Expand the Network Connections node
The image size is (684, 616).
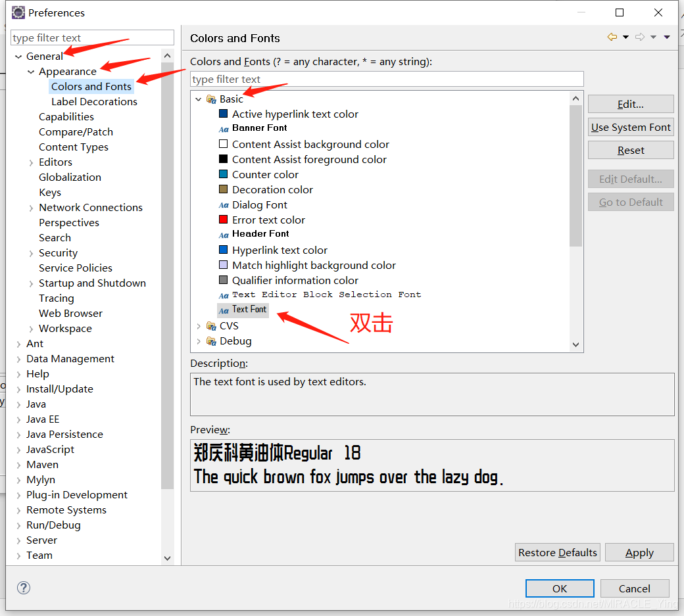(31, 208)
